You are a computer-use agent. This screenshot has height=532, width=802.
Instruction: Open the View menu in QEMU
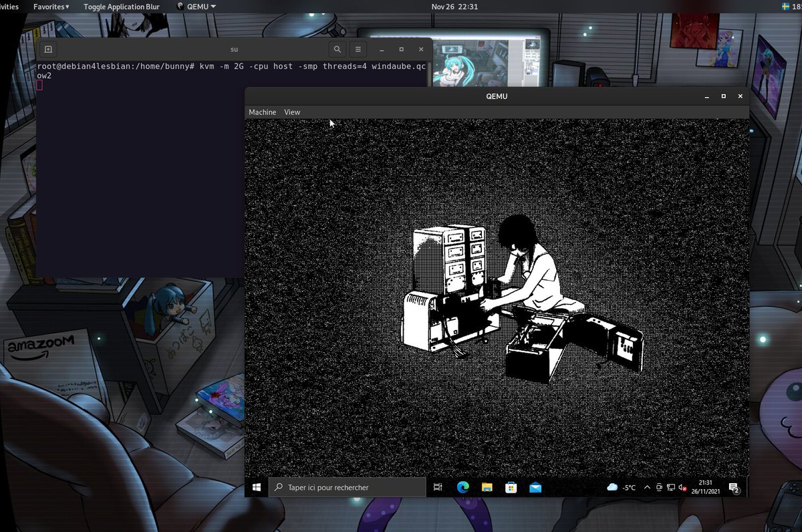292,112
